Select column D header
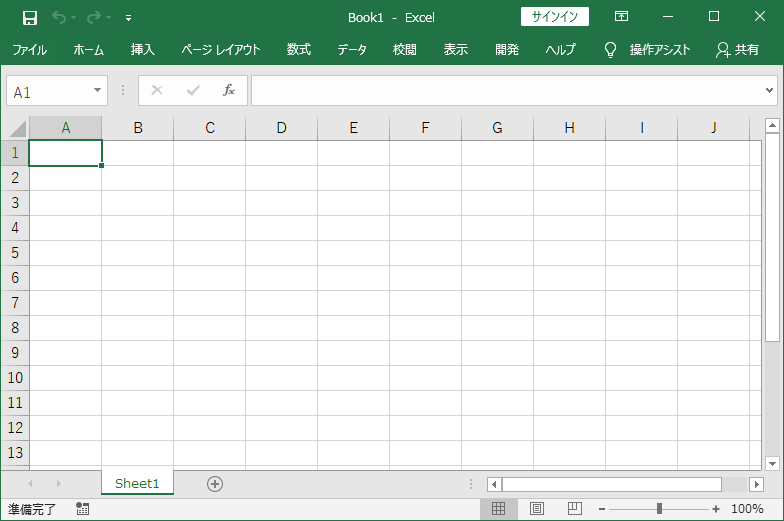Viewport: 784px width, 521px height. click(282, 128)
